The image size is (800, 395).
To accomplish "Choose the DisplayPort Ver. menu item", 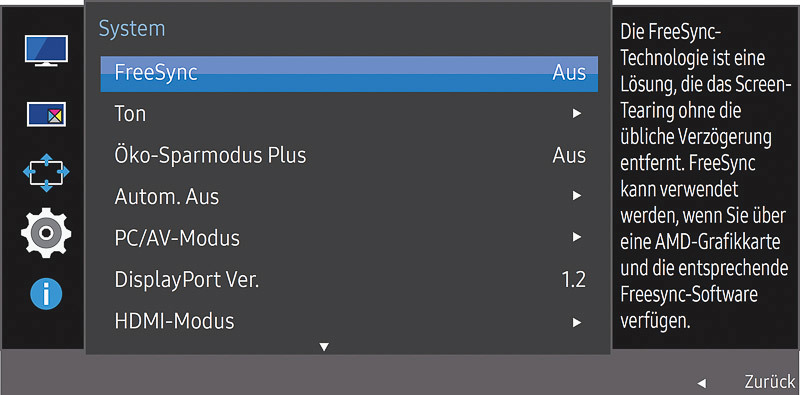I will point(349,280).
